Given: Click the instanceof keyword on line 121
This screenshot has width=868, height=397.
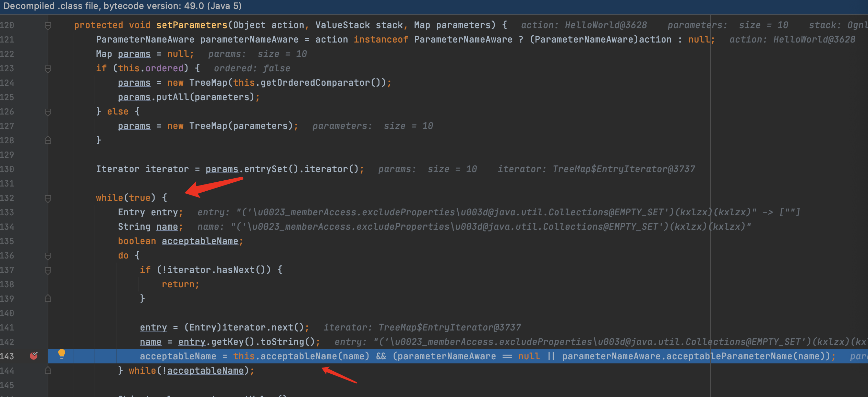Looking at the screenshot, I should pyautogui.click(x=381, y=39).
